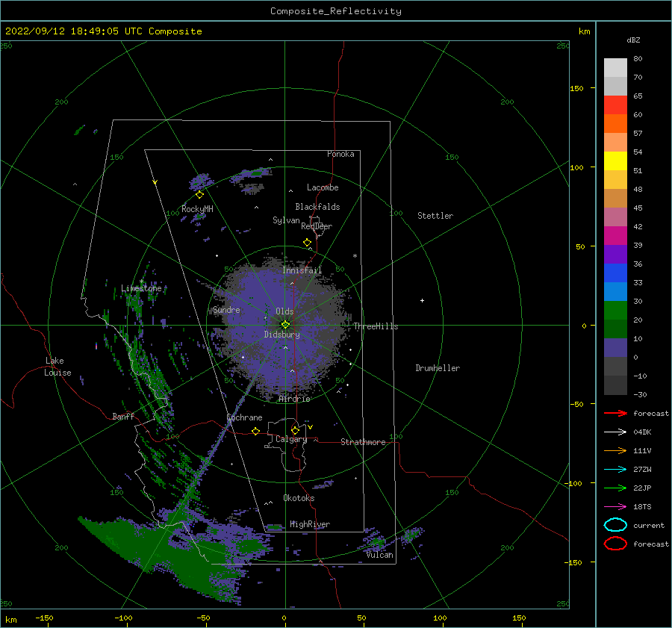Screen dimensions: 672x628
Task: Click the blue 36–33 dBZ swatch
Action: click(615, 273)
